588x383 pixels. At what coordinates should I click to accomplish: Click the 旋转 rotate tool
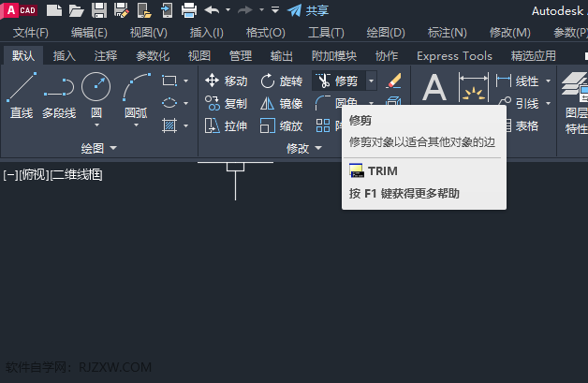pyautogui.click(x=281, y=81)
